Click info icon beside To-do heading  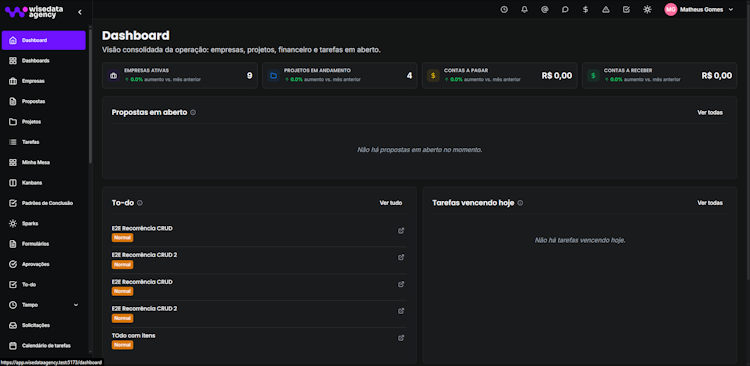[140, 203]
